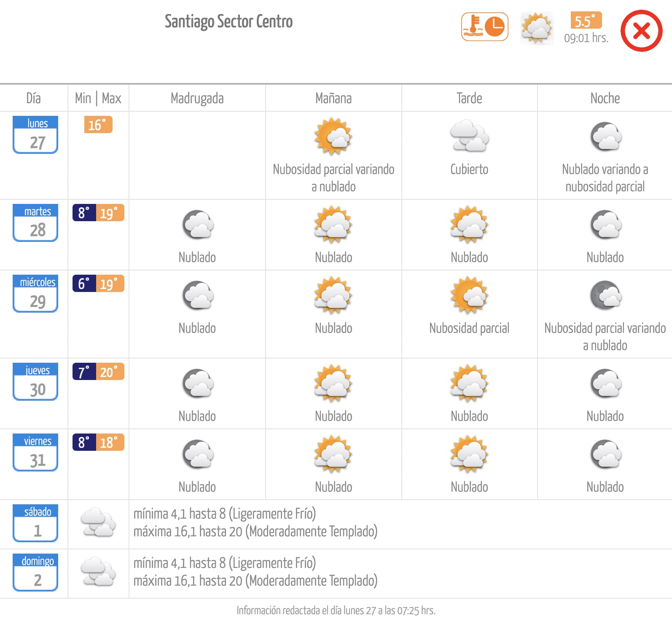Screen dimensions: 672x621
Task: Click the Mañana column header
Action: (333, 98)
